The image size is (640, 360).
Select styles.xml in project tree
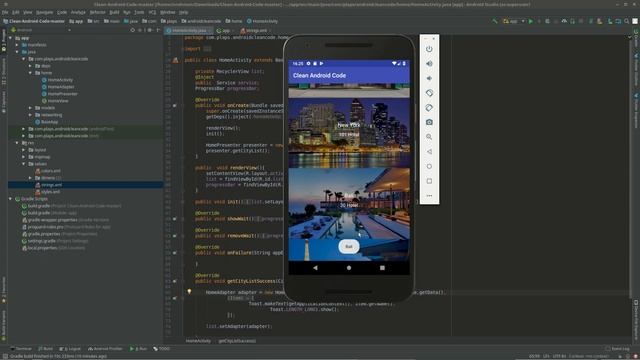[x=48, y=192]
